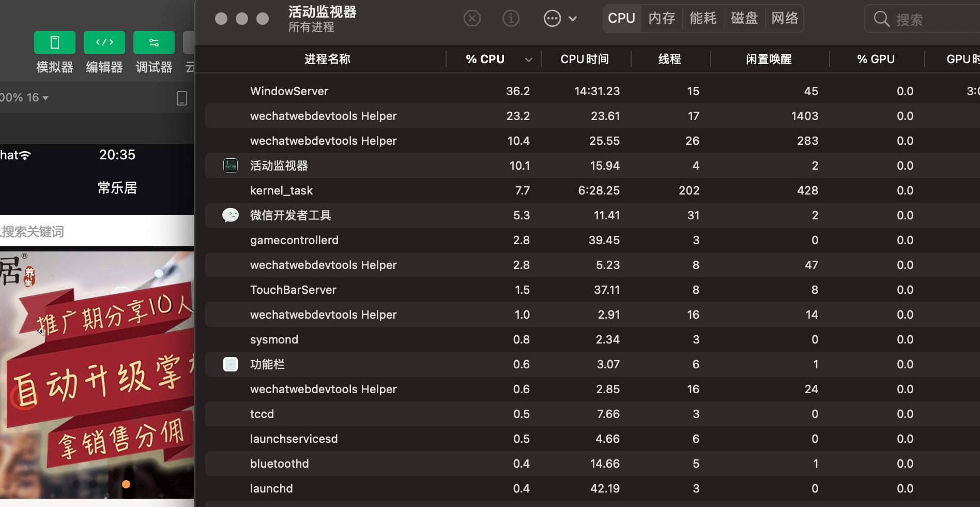Select wechatwebdevtools Helper with CPU time 2.85
The height and width of the screenshot is (507, 980).
click(592, 389)
